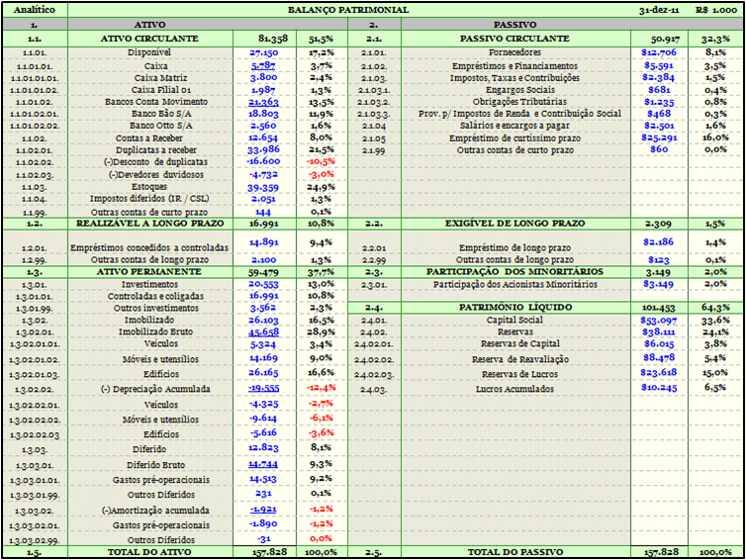
Task: Select the 'Contas a Receber' label
Action: click(149, 138)
